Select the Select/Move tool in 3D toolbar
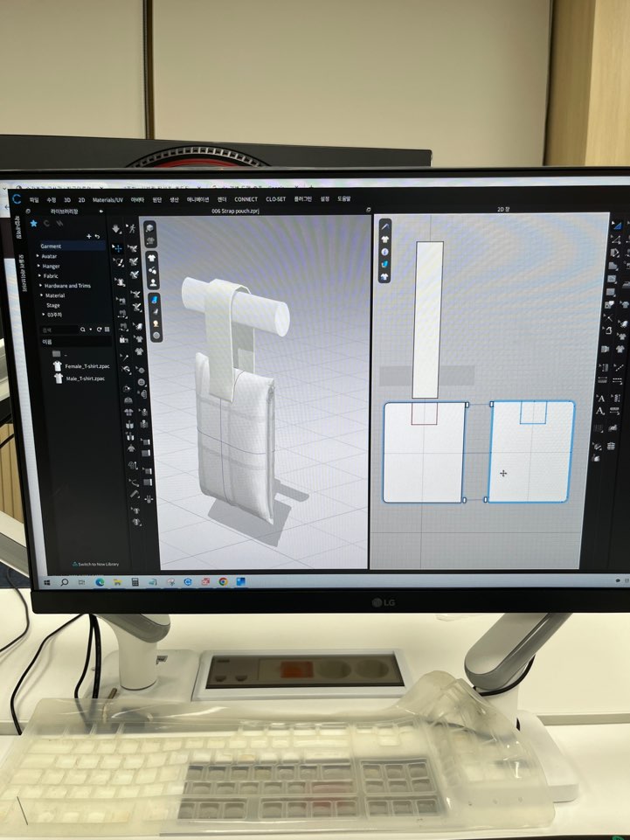The width and height of the screenshot is (630, 840). click(117, 248)
